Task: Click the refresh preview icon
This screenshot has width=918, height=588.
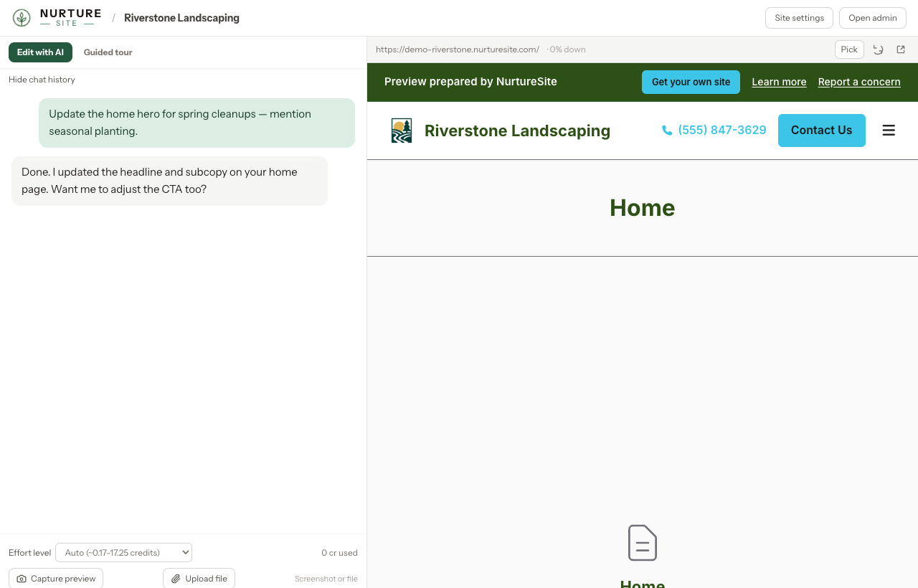Action: point(878,49)
